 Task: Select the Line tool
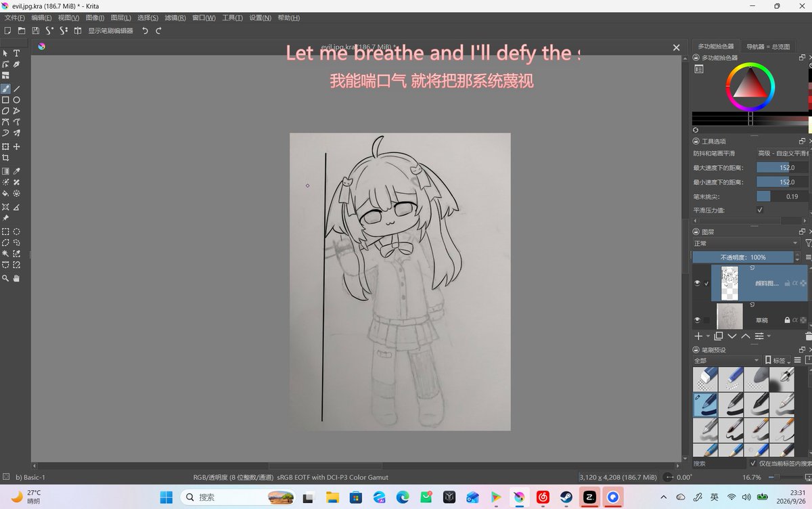(x=17, y=89)
